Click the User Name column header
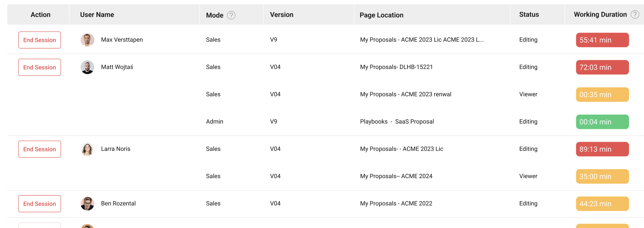Image resolution: width=644 pixels, height=228 pixels. coord(97,15)
